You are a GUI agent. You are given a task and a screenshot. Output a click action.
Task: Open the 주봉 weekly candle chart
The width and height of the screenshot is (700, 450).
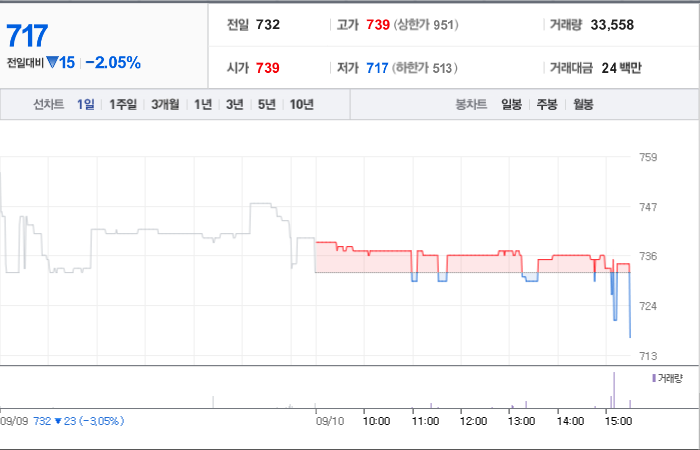[x=547, y=105]
